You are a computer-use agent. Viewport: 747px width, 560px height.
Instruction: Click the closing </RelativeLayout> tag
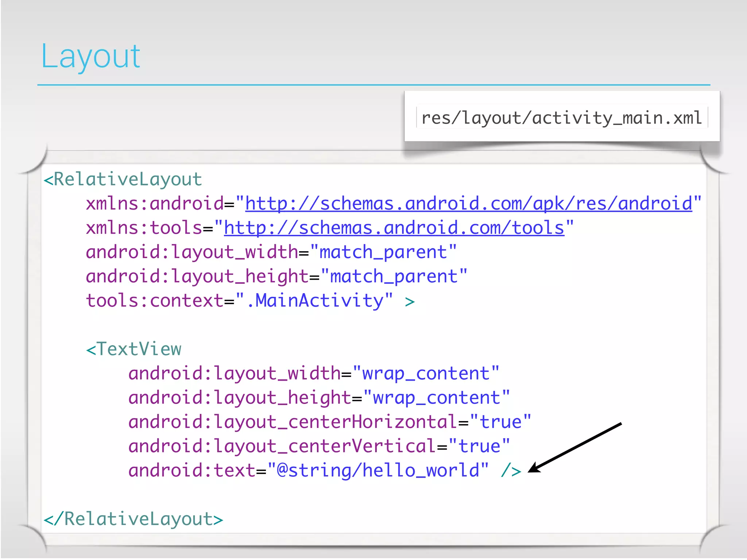[133, 519]
